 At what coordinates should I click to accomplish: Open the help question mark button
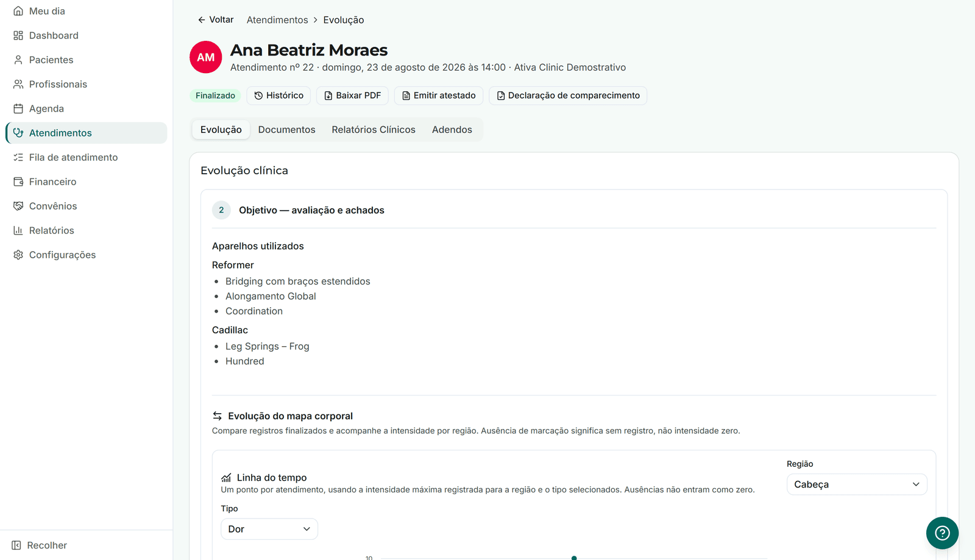[x=942, y=533]
